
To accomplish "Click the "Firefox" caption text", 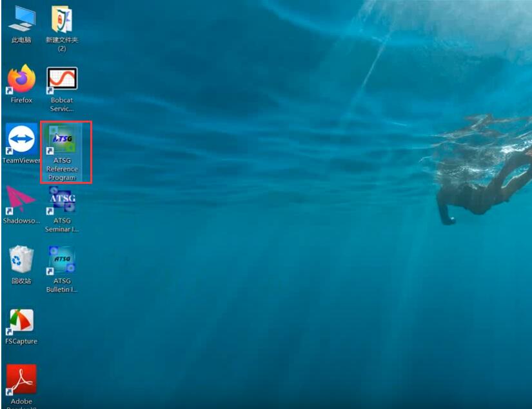I will [21, 101].
